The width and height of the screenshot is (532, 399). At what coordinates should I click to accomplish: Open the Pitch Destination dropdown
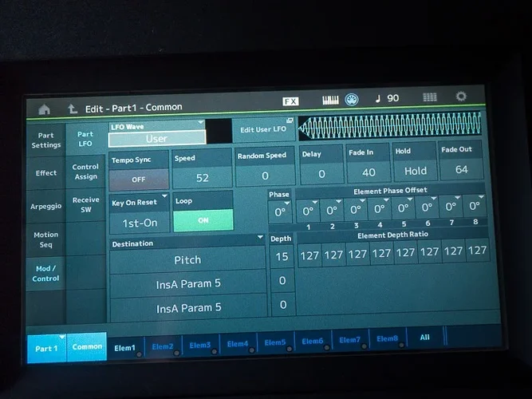point(187,260)
